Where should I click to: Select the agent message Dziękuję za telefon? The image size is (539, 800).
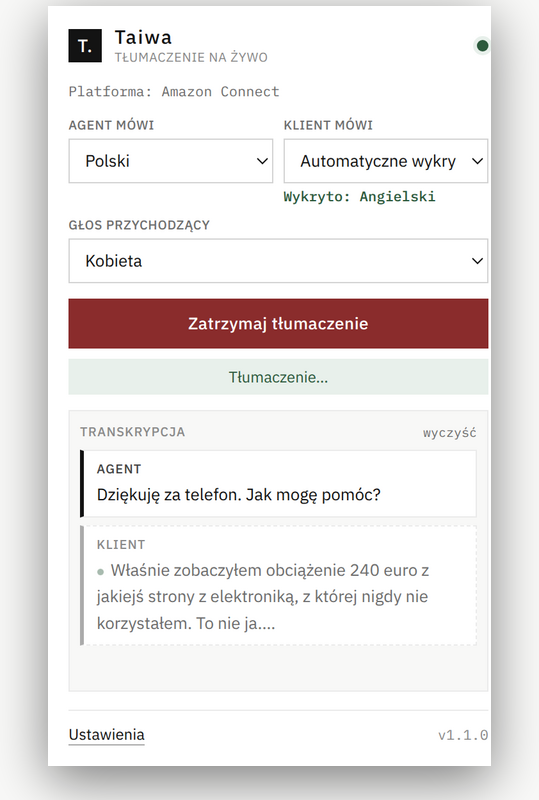pyautogui.click(x=278, y=484)
